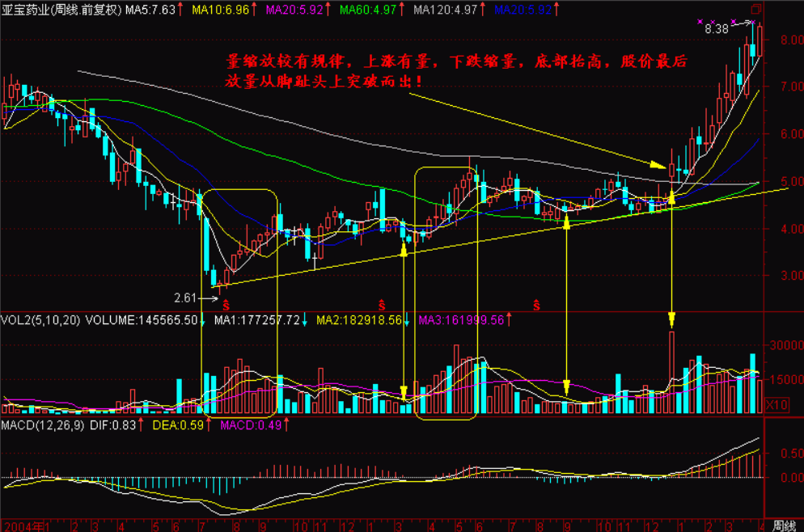804x532 pixels.
Task: Click the rightmost red S marker
Action: [x=536, y=305]
